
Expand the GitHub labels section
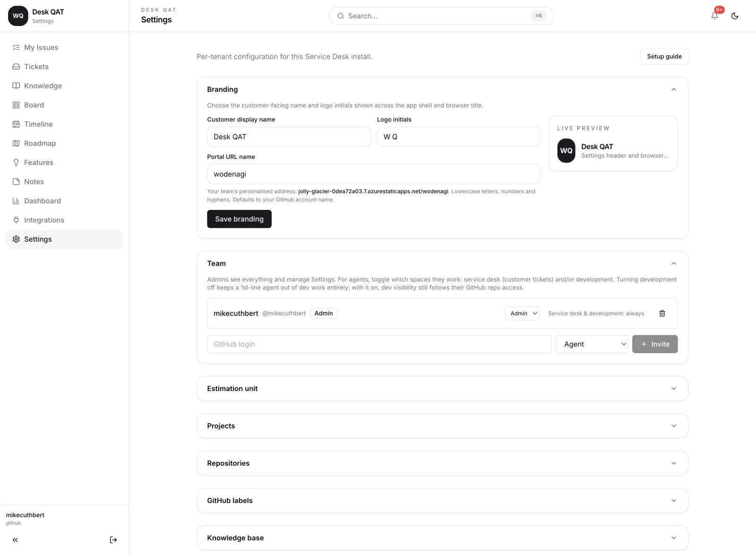pos(442,501)
